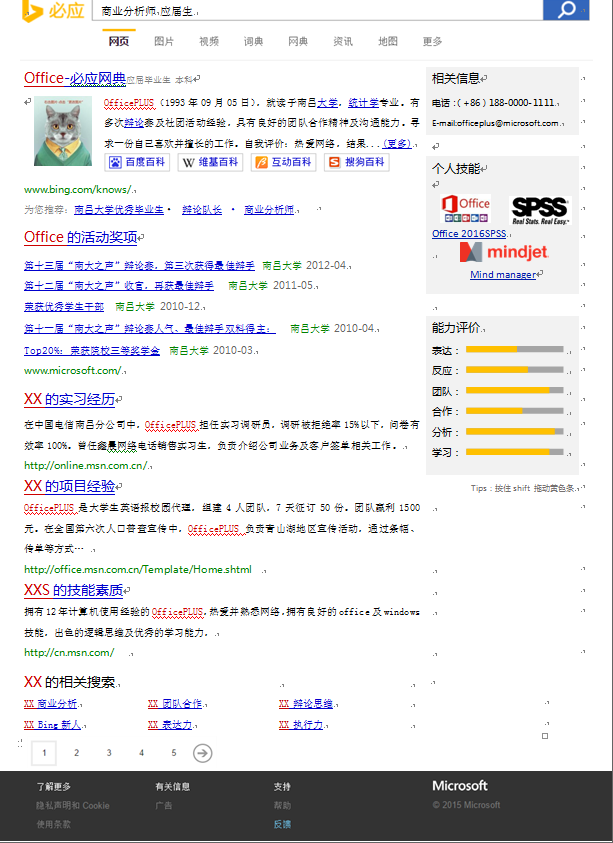Select the 网页 tab
Viewport: 613px width, 843px height.
pos(119,41)
